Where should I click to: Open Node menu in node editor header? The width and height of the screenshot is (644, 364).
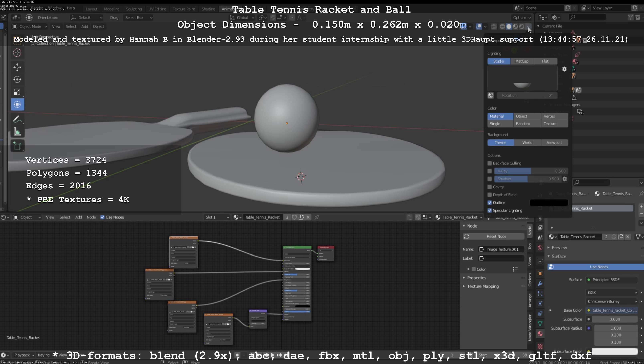[91, 217]
